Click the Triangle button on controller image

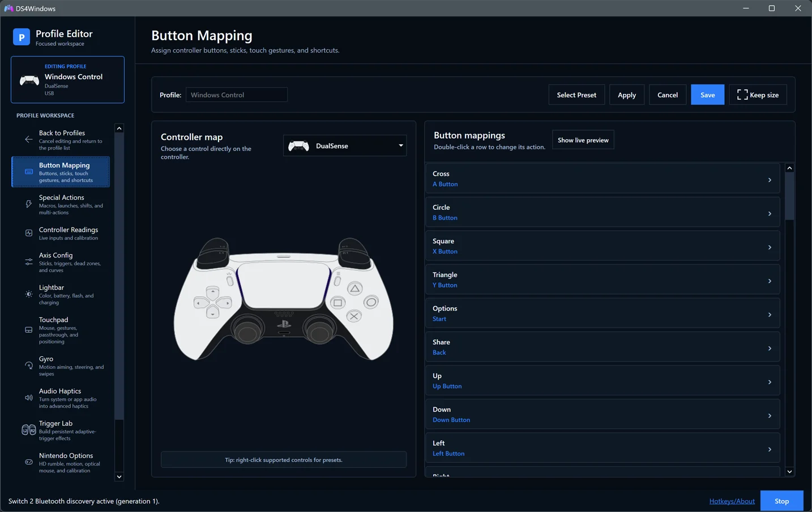coord(354,289)
